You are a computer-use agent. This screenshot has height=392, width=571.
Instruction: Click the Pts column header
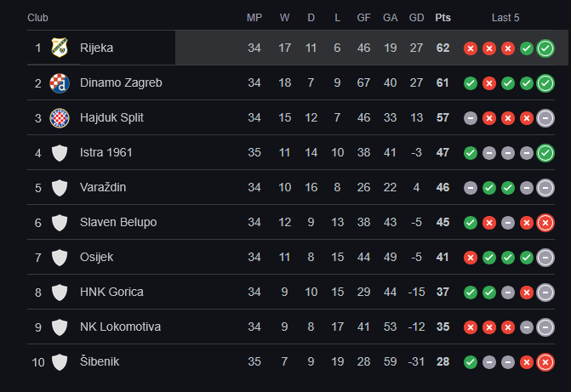pos(443,18)
